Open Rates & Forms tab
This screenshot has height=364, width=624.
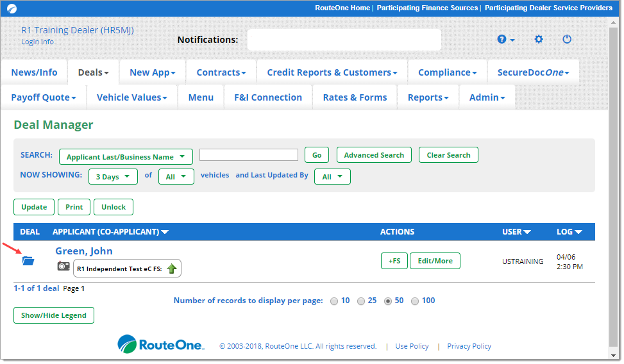pos(355,97)
